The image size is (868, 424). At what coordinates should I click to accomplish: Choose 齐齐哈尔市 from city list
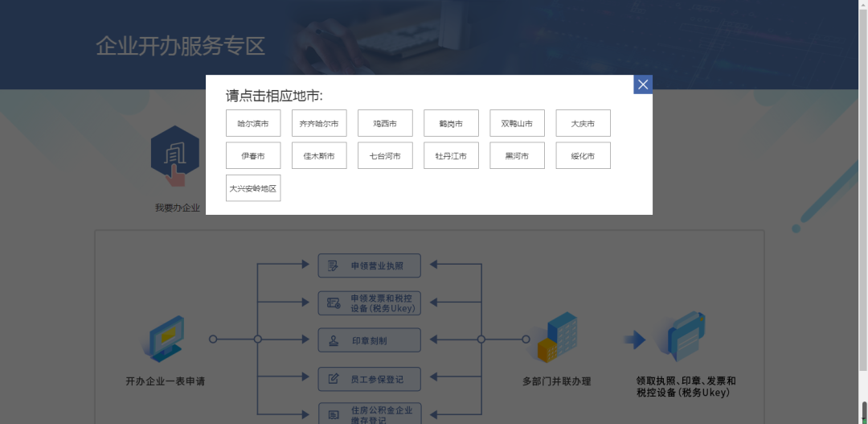point(319,123)
